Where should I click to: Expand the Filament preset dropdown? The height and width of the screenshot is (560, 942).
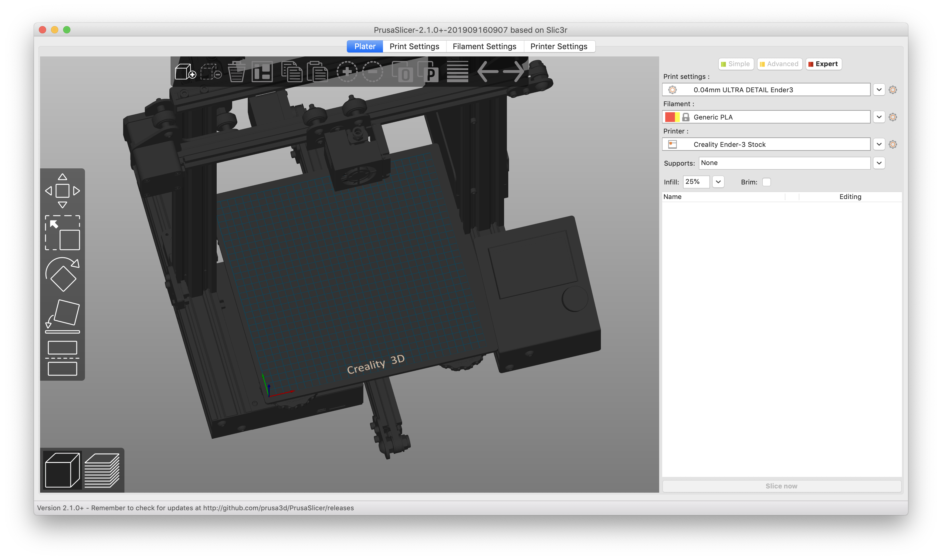[879, 117]
